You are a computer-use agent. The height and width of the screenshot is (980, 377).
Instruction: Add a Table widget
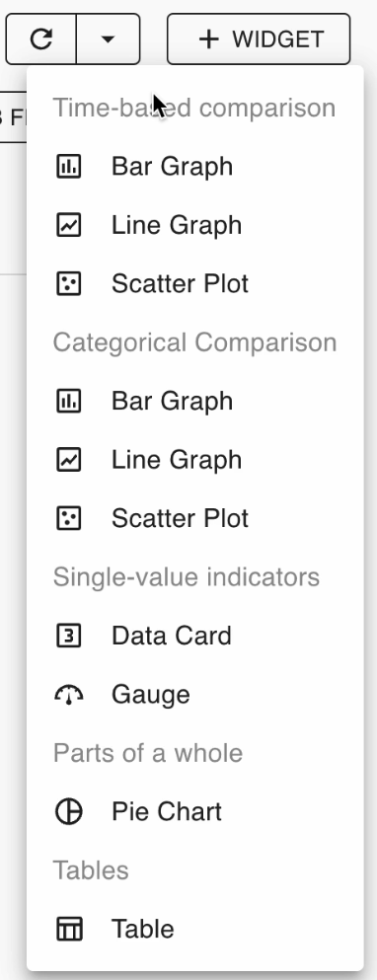pyautogui.click(x=195, y=930)
